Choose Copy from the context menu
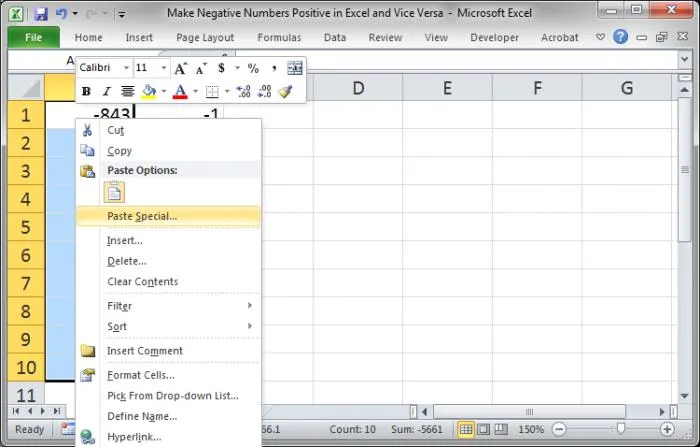This screenshot has height=447, width=700. [169, 151]
